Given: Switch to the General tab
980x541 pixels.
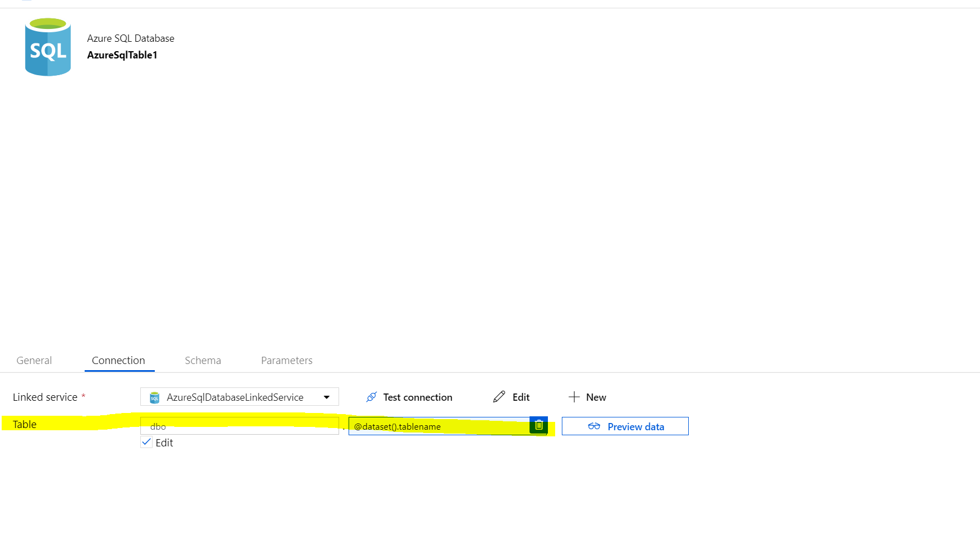Looking at the screenshot, I should 34,360.
